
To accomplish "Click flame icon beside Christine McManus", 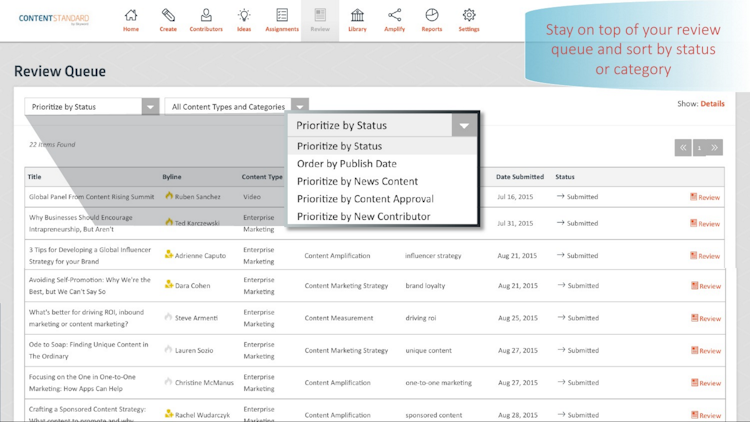I will tap(168, 381).
